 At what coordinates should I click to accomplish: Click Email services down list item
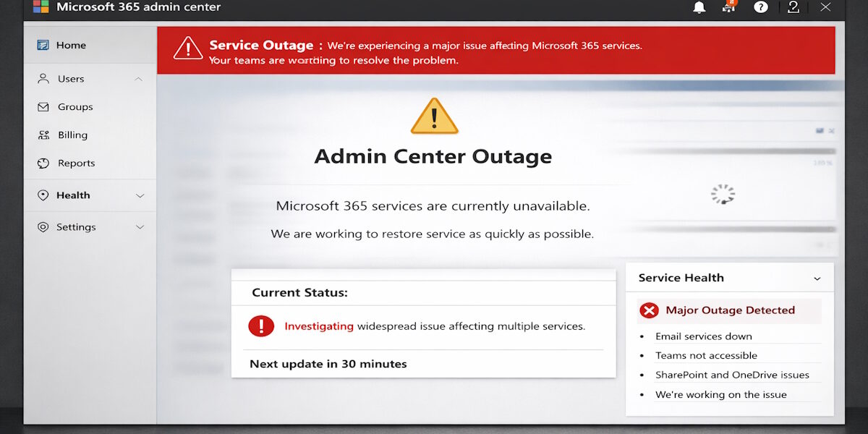pos(704,336)
